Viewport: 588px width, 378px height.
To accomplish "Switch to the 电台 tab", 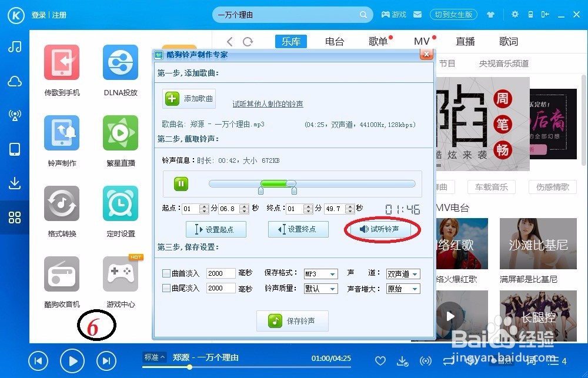I will 335,41.
